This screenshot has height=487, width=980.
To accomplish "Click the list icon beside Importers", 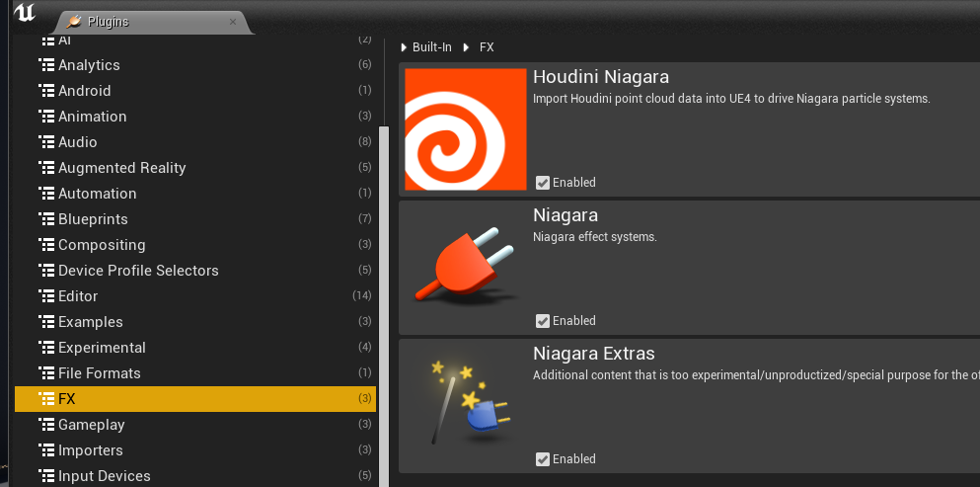I will click(46, 450).
